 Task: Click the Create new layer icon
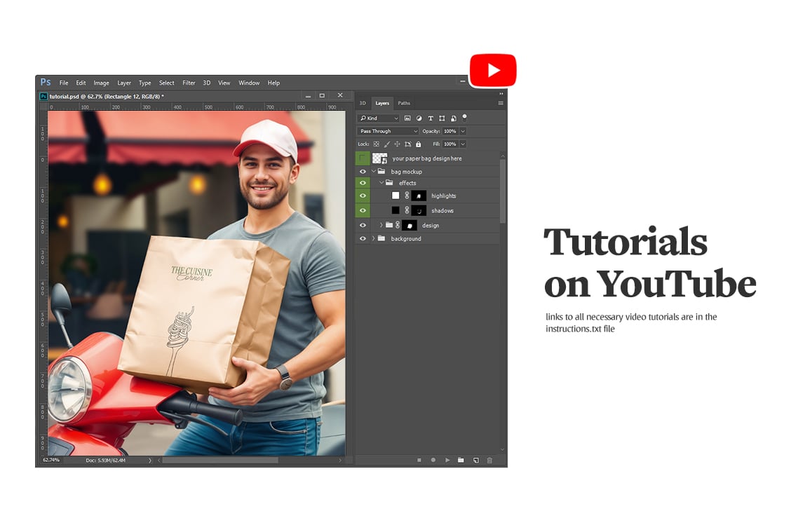pyautogui.click(x=476, y=460)
